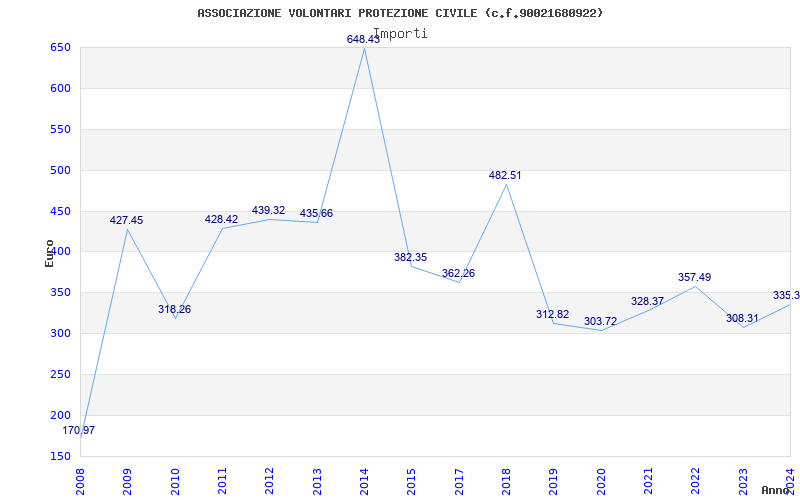Click the 2014 x-axis year label
The image size is (800, 500).
[x=364, y=482]
